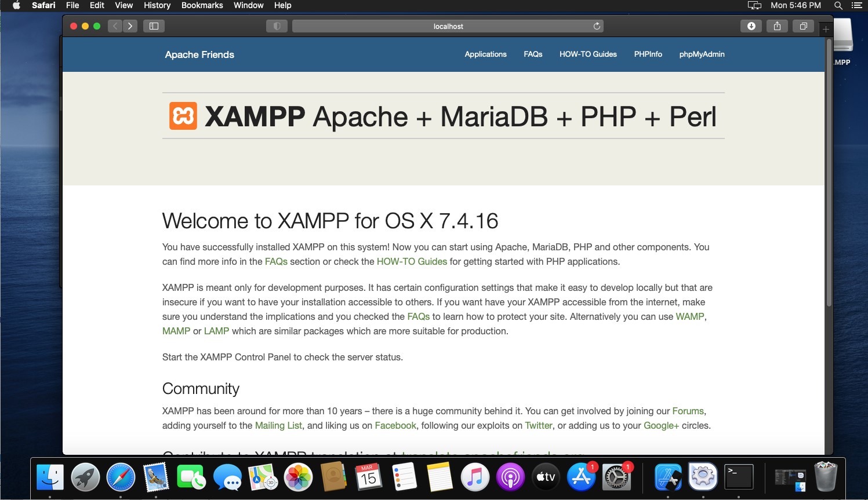Click HOW-TO Guides link in welcome paragraph

click(x=412, y=261)
